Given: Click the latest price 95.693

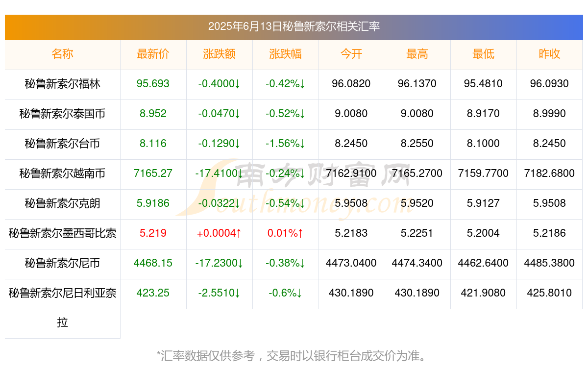Looking at the screenshot, I should pos(153,84).
